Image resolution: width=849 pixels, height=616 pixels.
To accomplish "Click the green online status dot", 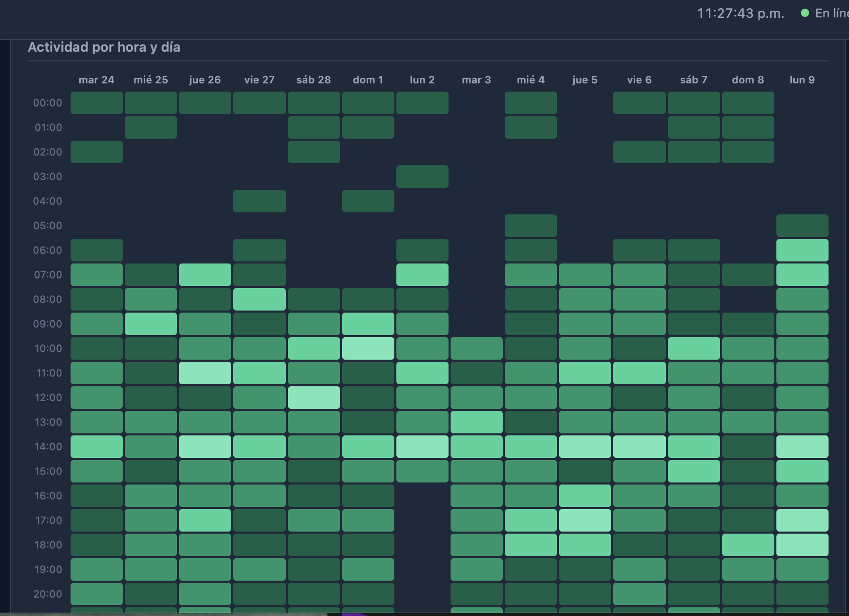I will 805,13.
